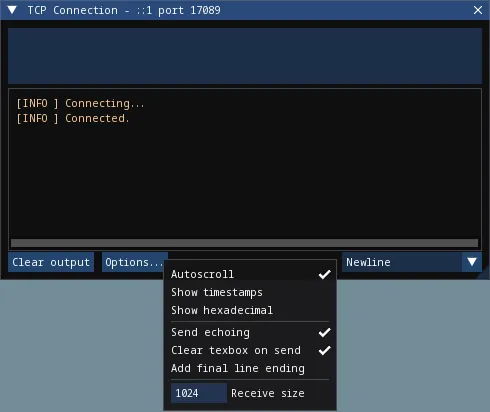Screen dimensions: 490x412
Task: Click the message input text box
Action: click(x=245, y=56)
